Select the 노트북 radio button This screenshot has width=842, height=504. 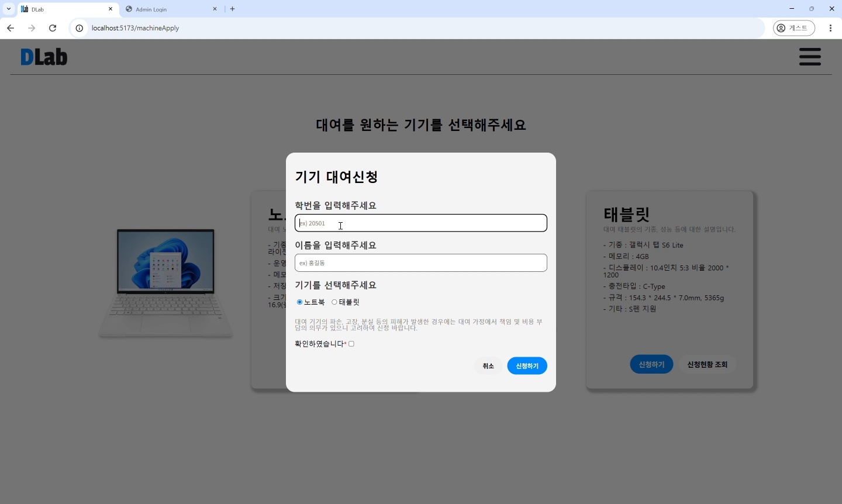pyautogui.click(x=299, y=302)
